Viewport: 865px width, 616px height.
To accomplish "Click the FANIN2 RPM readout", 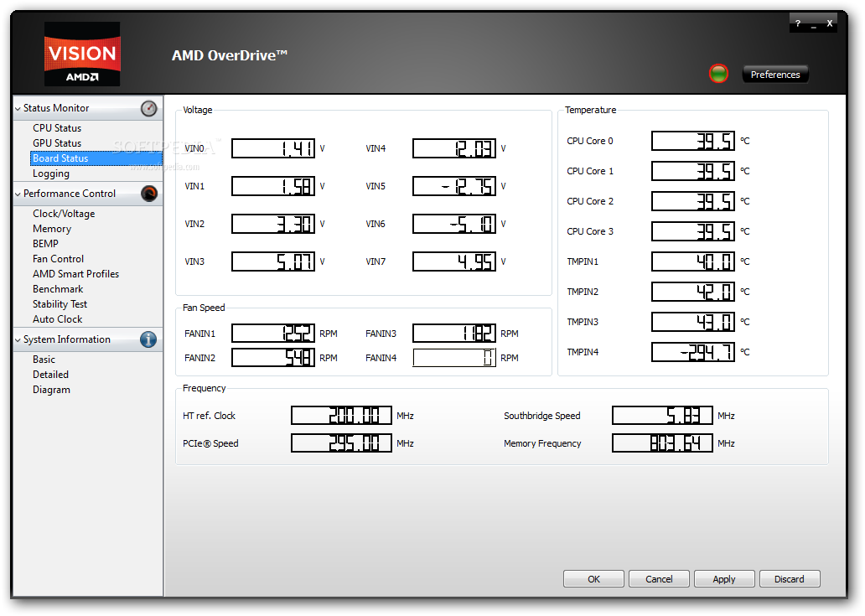I will coord(273,357).
